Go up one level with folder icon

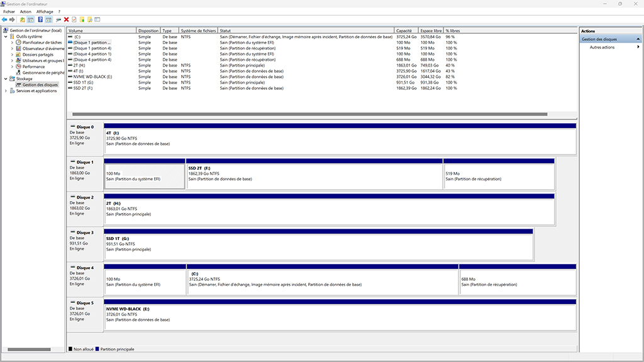click(23, 19)
